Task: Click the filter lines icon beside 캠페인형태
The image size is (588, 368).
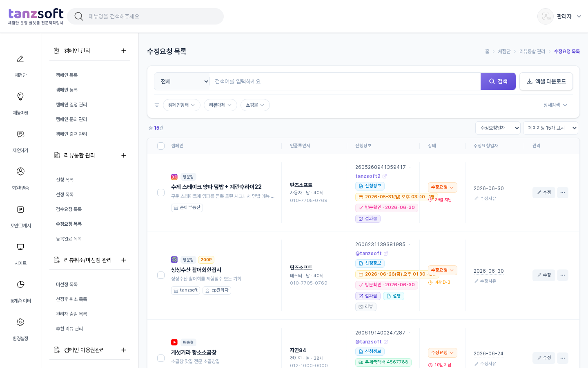Action: (x=157, y=105)
